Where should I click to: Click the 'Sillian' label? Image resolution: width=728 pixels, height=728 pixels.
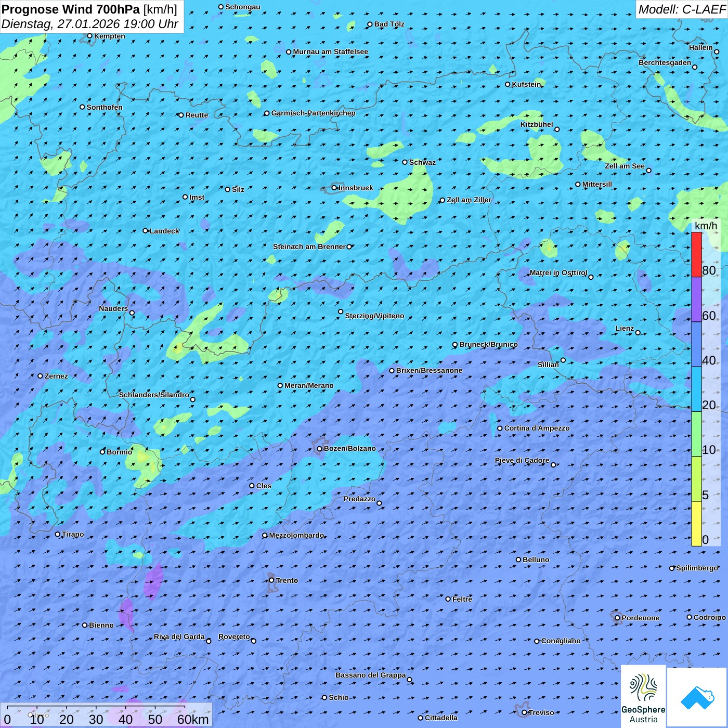[x=548, y=365]
